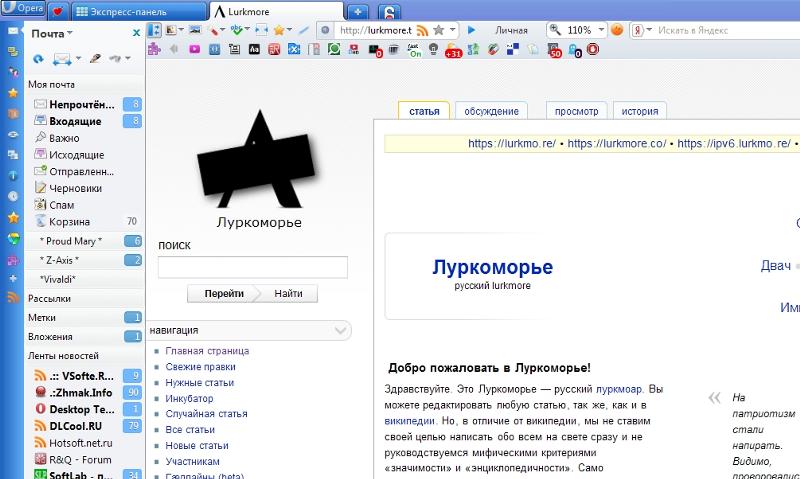Click the check mail refresh icon

(38, 59)
